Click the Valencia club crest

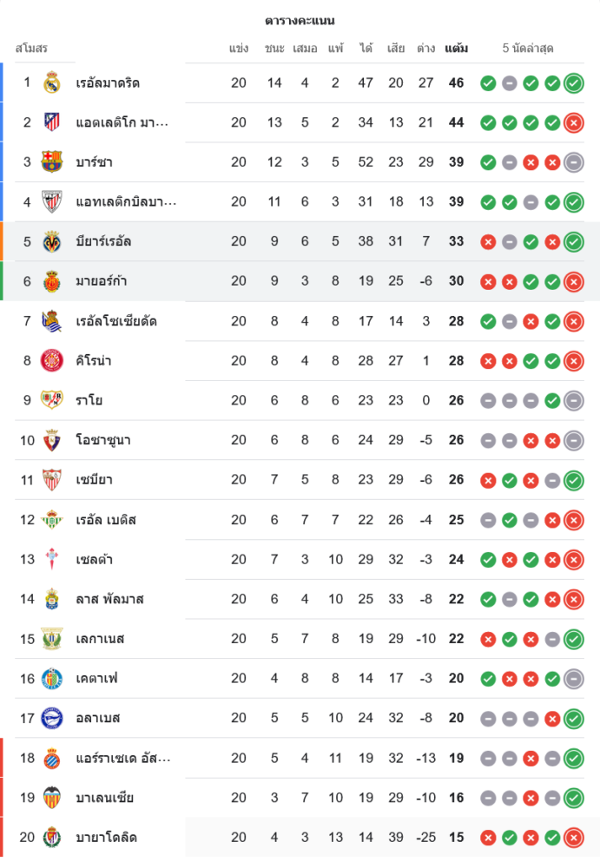pos(52,798)
